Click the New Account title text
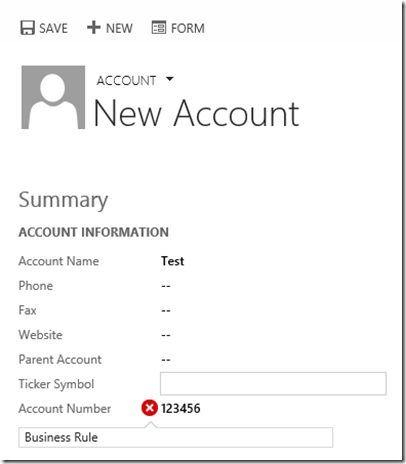 (196, 114)
